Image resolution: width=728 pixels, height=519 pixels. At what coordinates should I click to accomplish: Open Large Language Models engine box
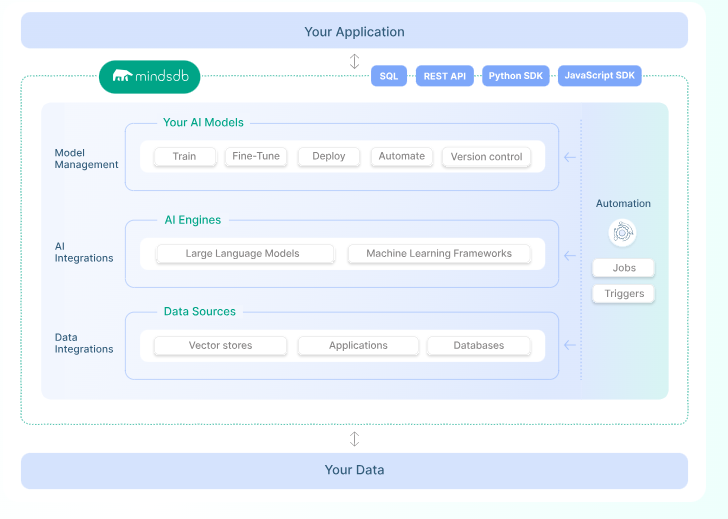click(x=243, y=254)
